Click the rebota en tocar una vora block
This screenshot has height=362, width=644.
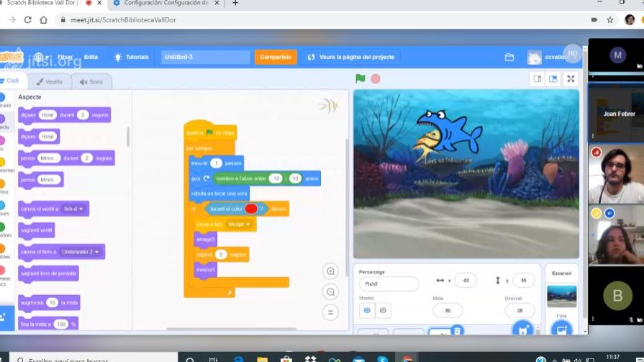point(219,194)
